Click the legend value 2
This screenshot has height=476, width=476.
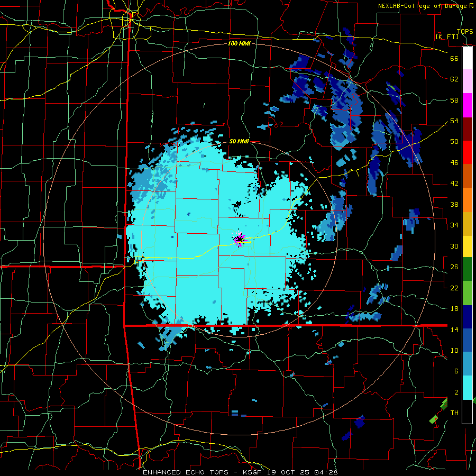tap(456, 392)
